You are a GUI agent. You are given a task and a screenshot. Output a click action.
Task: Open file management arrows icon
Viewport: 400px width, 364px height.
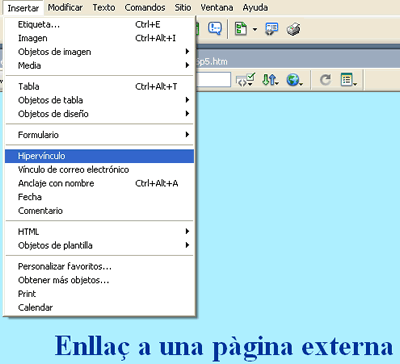click(270, 80)
